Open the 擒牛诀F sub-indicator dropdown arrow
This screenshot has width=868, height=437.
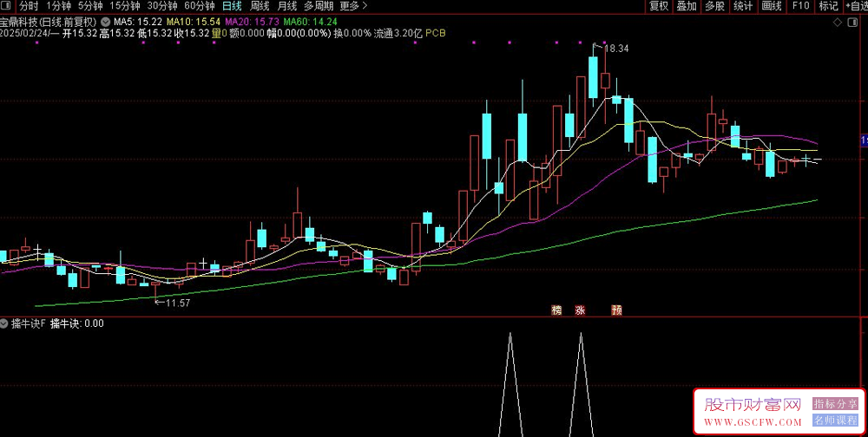click(x=4, y=323)
